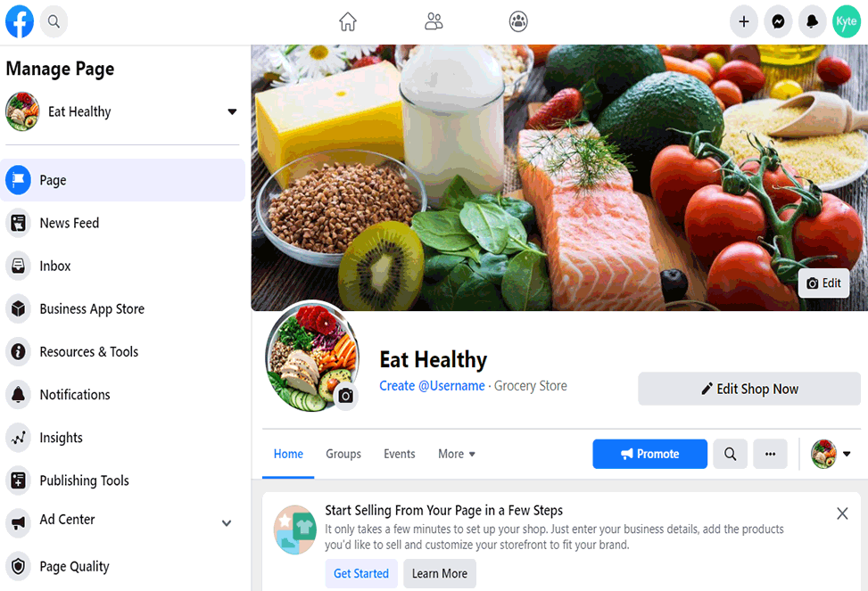Open the page identity switcher dropdown
The height and width of the screenshot is (591, 868).
coord(831,454)
